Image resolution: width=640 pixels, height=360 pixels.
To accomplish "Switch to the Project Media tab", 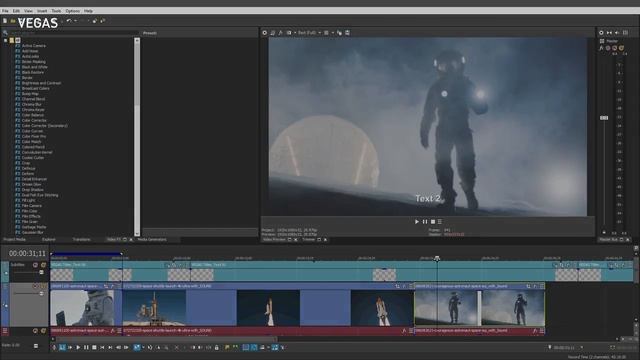I will pyautogui.click(x=14, y=240).
